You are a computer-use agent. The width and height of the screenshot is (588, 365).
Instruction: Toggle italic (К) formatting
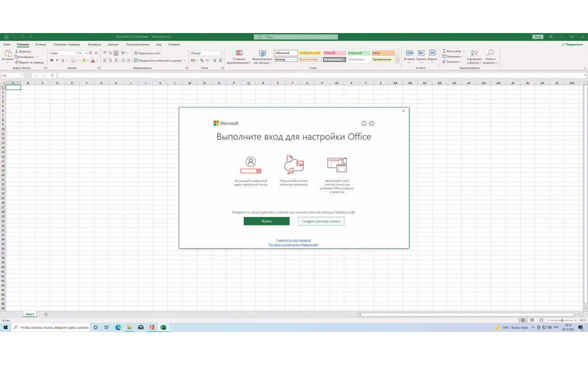point(57,60)
